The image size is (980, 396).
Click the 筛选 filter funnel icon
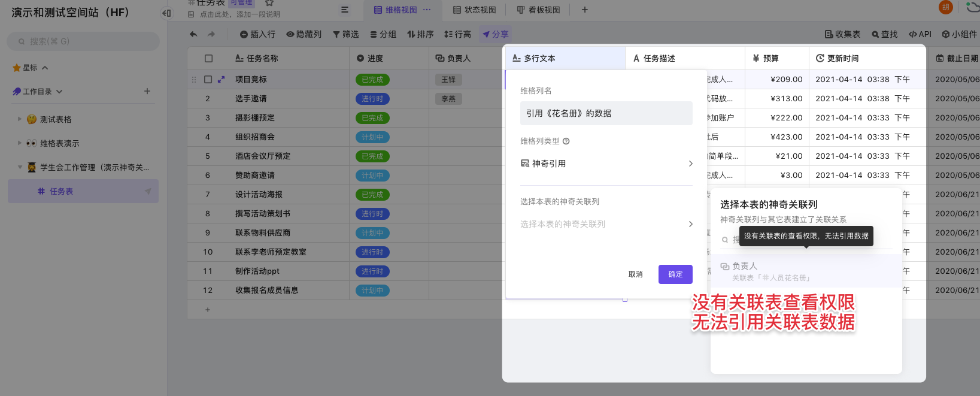[336, 35]
